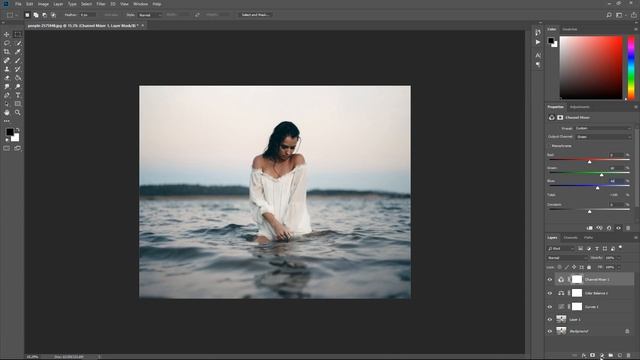The height and width of the screenshot is (360, 640).
Task: Toggle adjustment layer visibility eye in Properties
Action: (618, 228)
